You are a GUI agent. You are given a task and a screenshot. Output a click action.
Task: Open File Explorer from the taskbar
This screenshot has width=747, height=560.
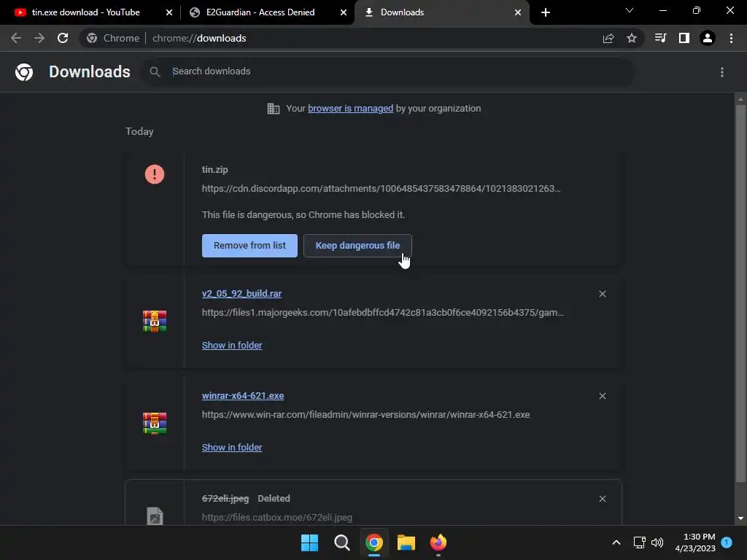[406, 542]
